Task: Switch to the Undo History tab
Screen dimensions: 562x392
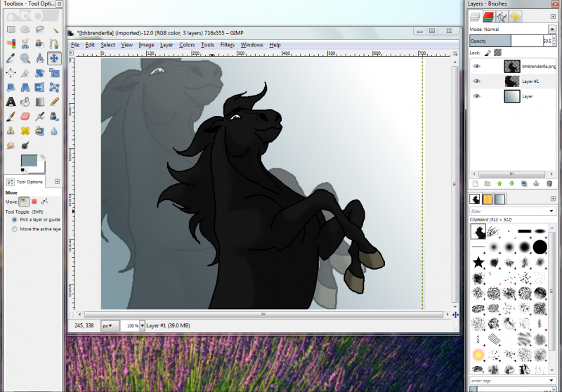Action: (x=515, y=16)
